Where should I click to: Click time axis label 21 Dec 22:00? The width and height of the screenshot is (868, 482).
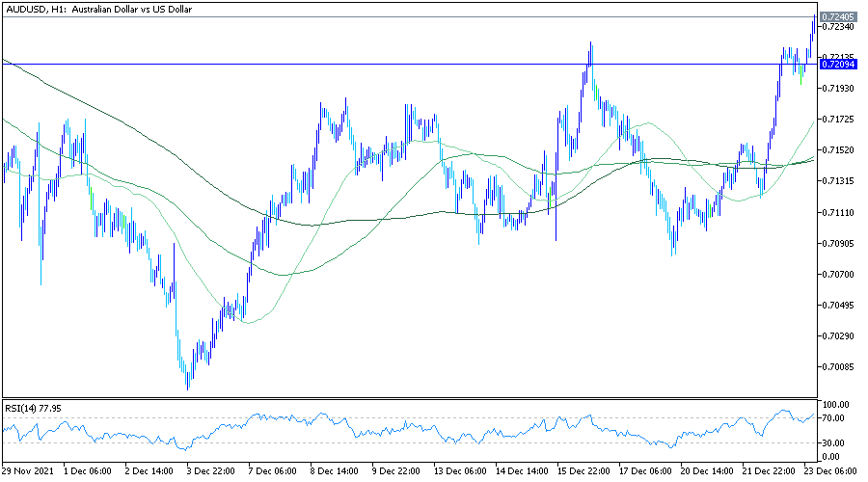(x=769, y=471)
